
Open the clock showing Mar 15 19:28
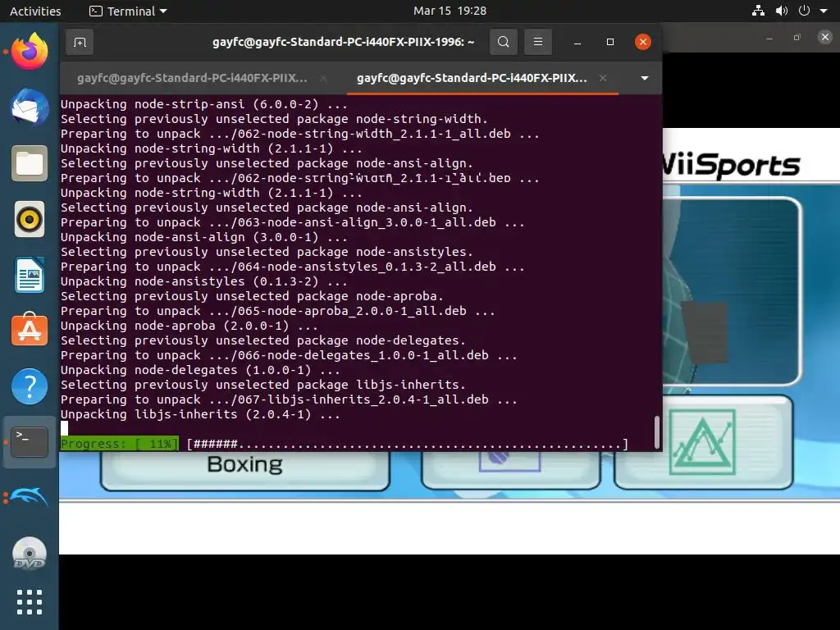tap(450, 11)
